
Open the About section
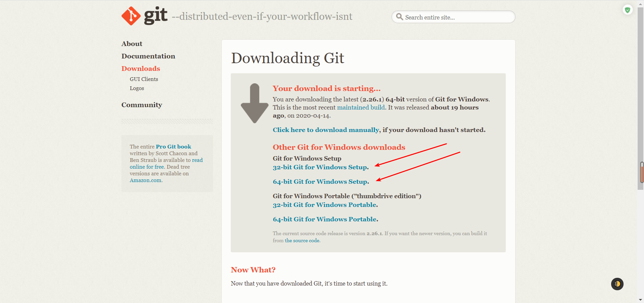pos(132,44)
